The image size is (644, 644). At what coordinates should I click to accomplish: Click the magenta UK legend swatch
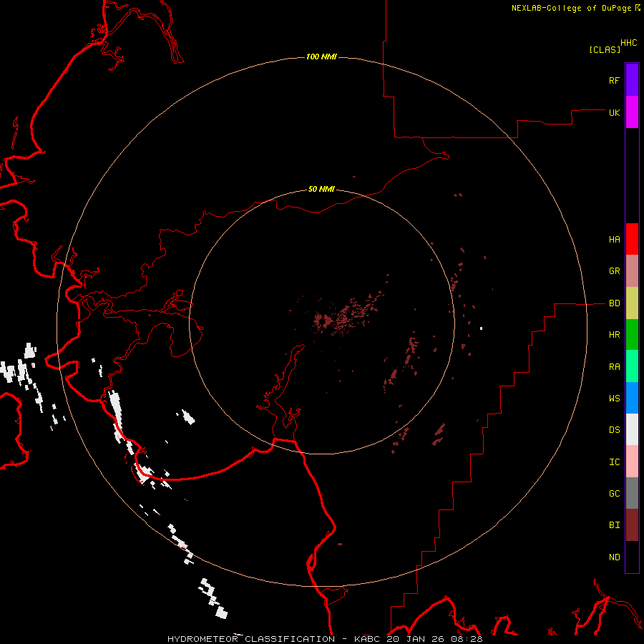coord(632,112)
